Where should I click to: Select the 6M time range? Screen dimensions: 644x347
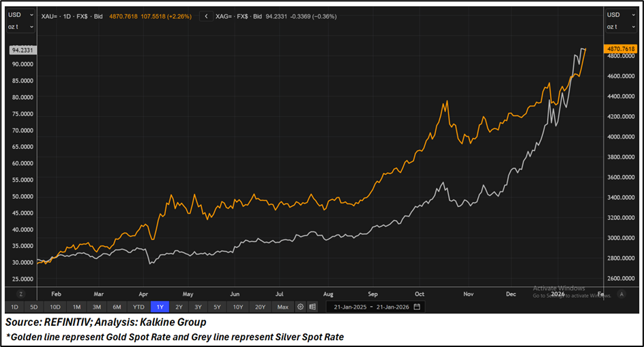117,307
